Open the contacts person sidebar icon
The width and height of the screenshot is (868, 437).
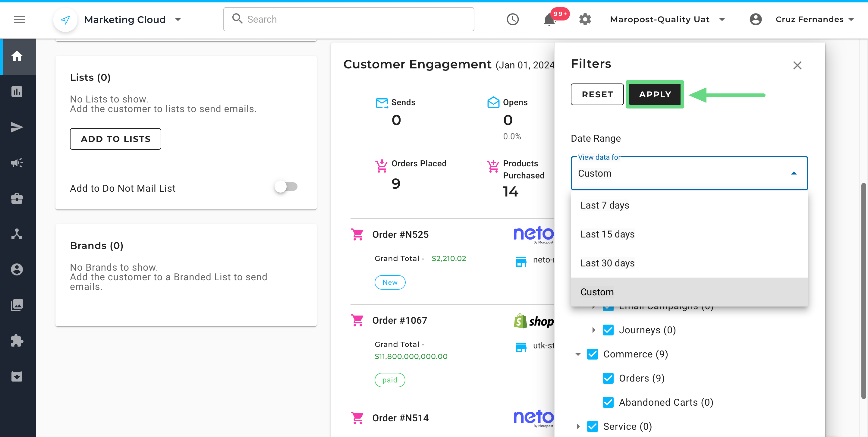point(17,269)
